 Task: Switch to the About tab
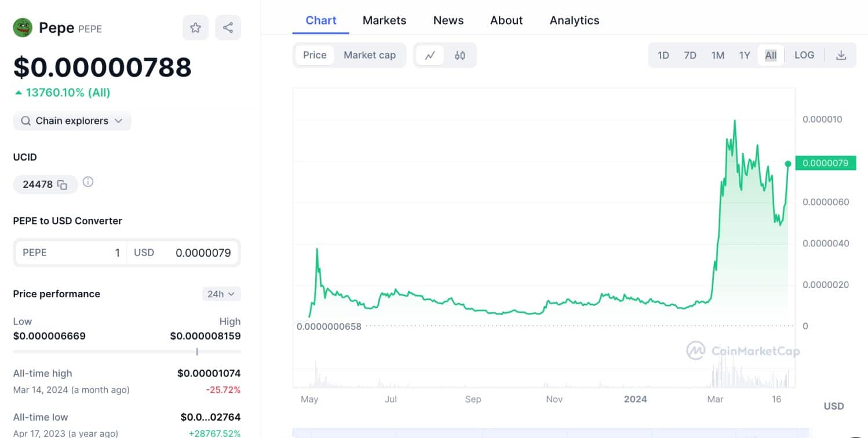pos(506,20)
